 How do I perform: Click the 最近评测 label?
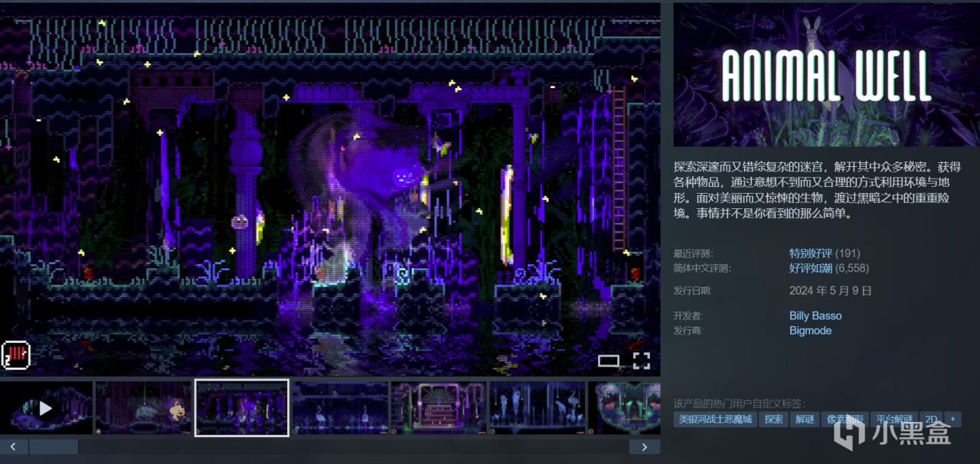(693, 253)
